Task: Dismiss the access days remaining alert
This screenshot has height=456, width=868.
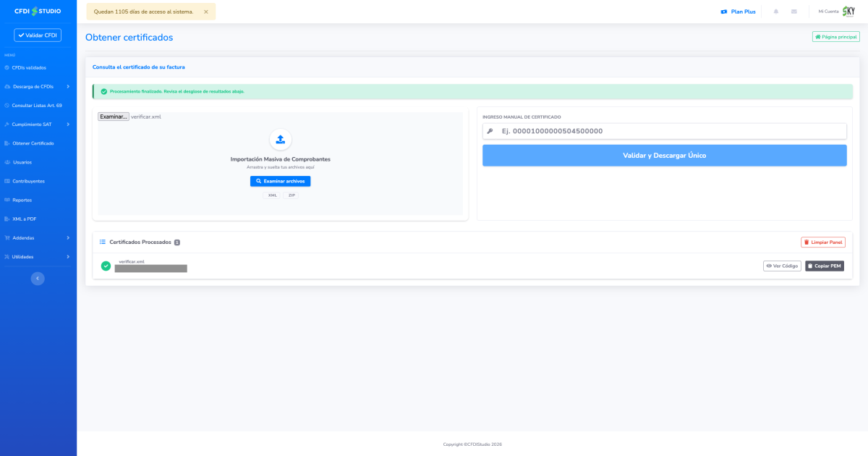Action: pyautogui.click(x=206, y=12)
